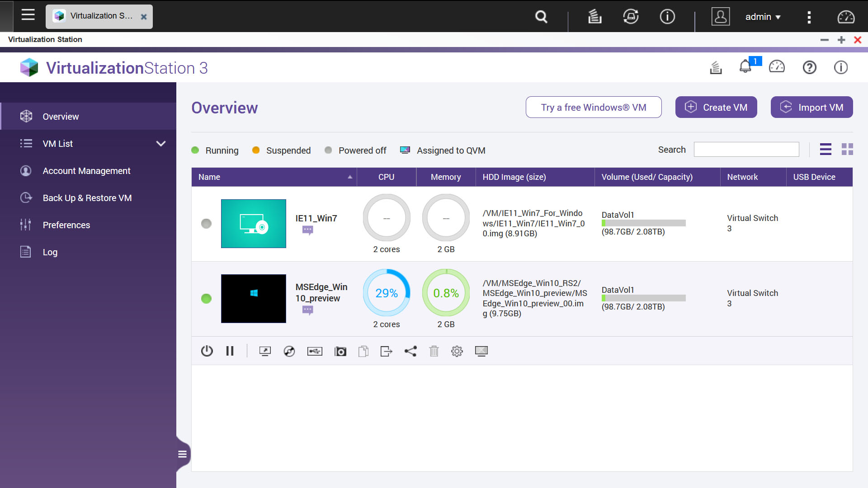Screen dimensions: 868x488
Task: Open the Preferences menu item
Action: pos(66,225)
